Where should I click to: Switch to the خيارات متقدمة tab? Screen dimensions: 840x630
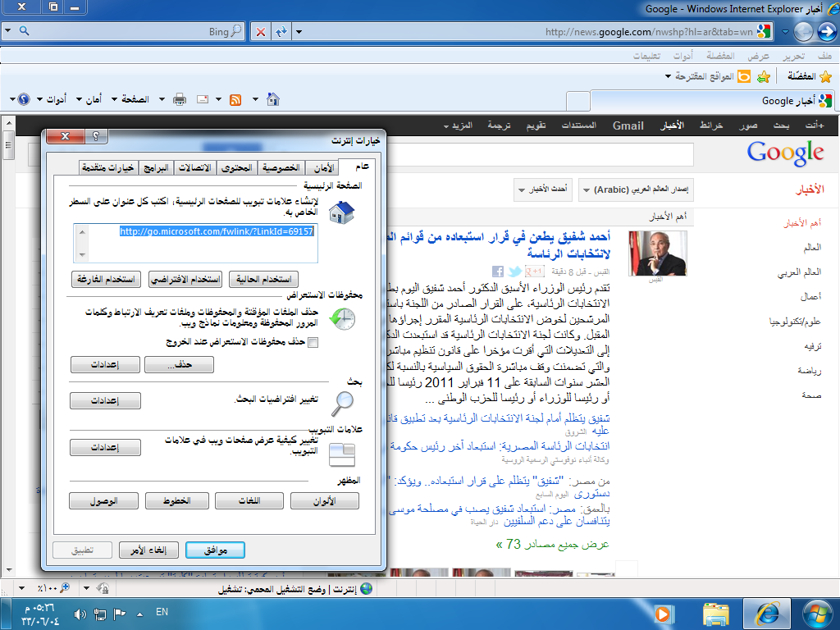pos(108,167)
